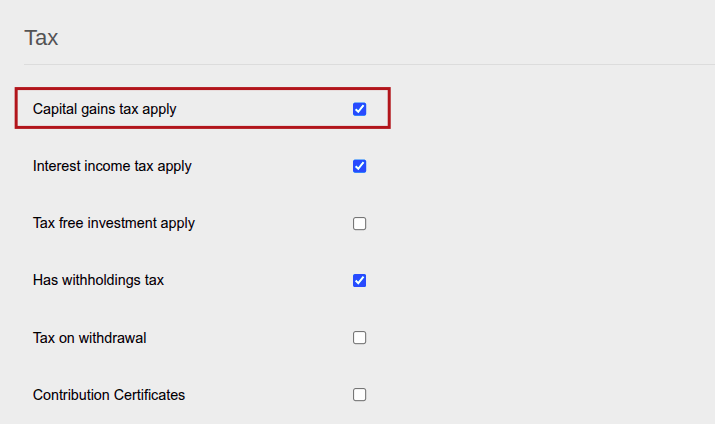Check the Contribution Certificates checkbox
The height and width of the screenshot is (424, 715).
[x=359, y=394]
